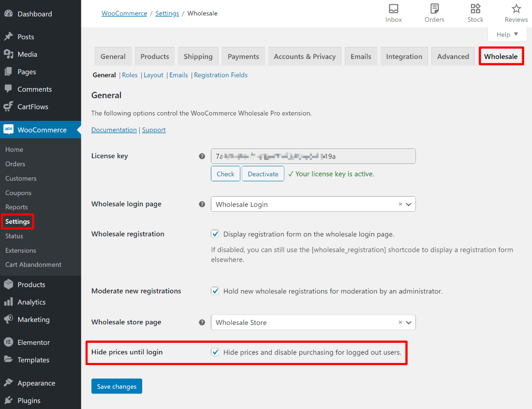This screenshot has height=409, width=532.
Task: Open the Stock icon in header
Action: pyautogui.click(x=475, y=9)
